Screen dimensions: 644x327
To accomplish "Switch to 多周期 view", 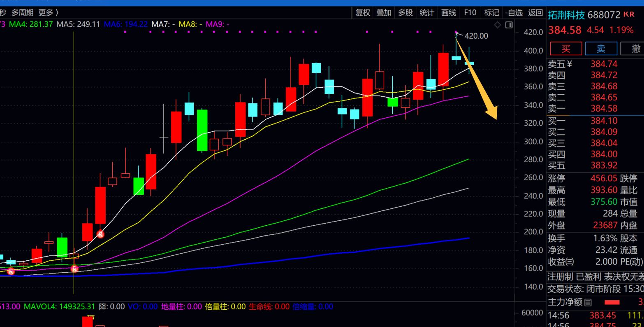I will tap(22, 13).
